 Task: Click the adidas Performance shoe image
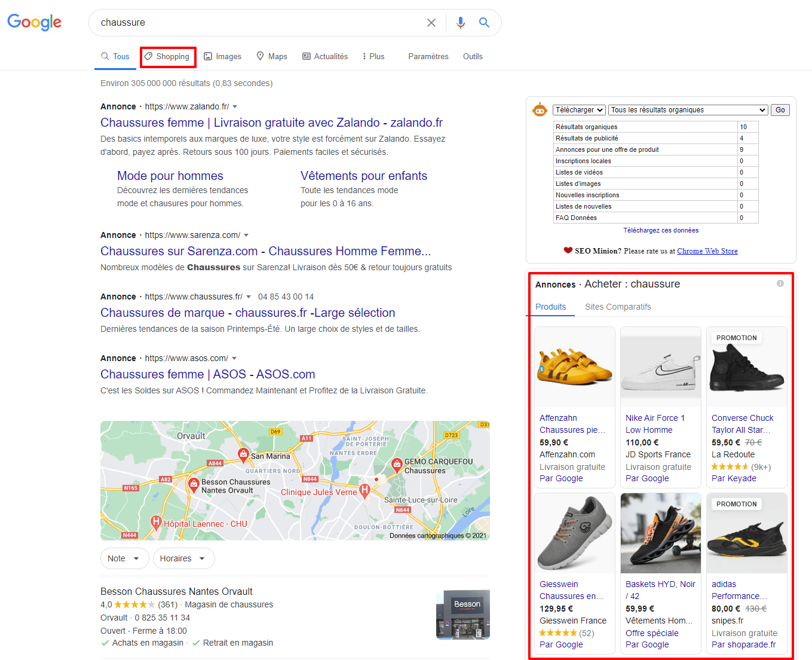point(747,533)
